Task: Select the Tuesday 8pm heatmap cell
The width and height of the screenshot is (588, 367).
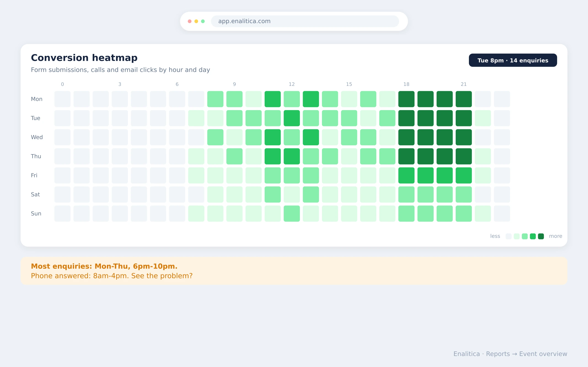Action: 445,118
